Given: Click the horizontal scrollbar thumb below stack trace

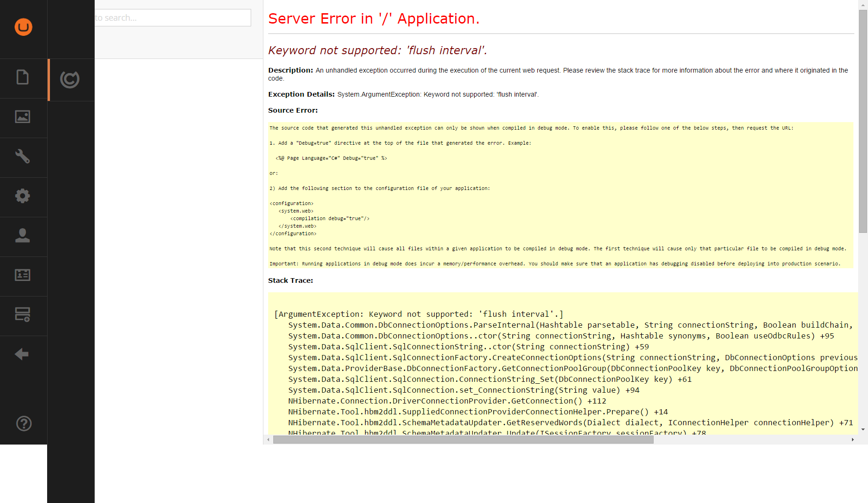Looking at the screenshot, I should (463, 440).
